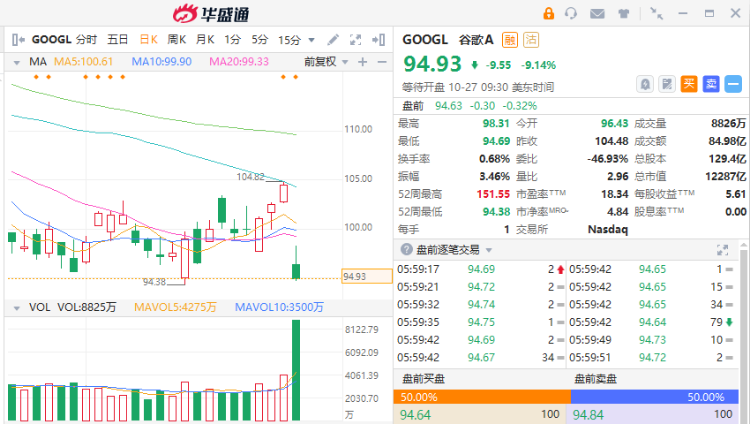Click the orange buy (买) button
This screenshot has height=424, width=750.
coord(689,84)
